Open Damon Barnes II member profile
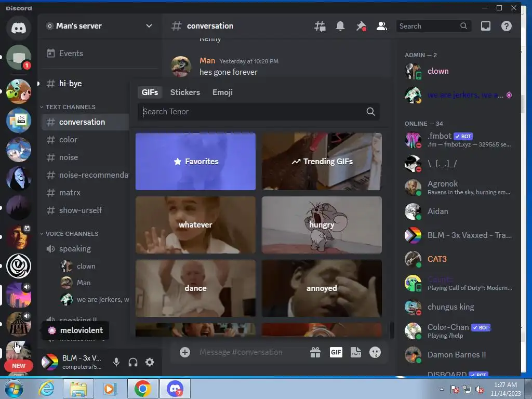The width and height of the screenshot is (532, 399). coord(459,355)
